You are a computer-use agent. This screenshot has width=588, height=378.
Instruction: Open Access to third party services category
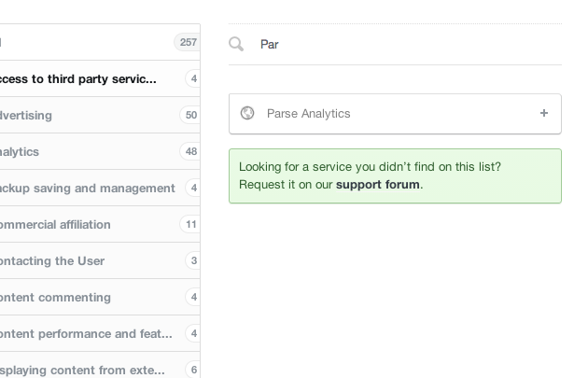click(x=100, y=78)
